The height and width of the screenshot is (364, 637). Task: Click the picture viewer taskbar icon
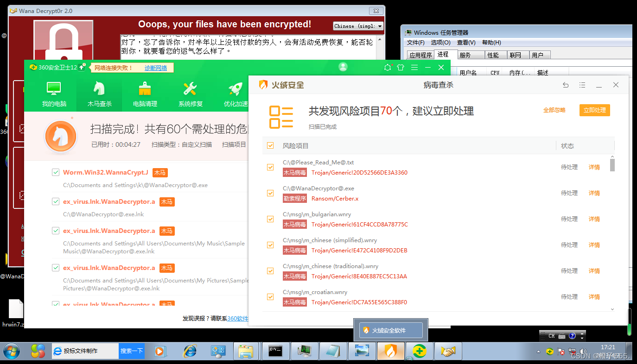(x=362, y=351)
